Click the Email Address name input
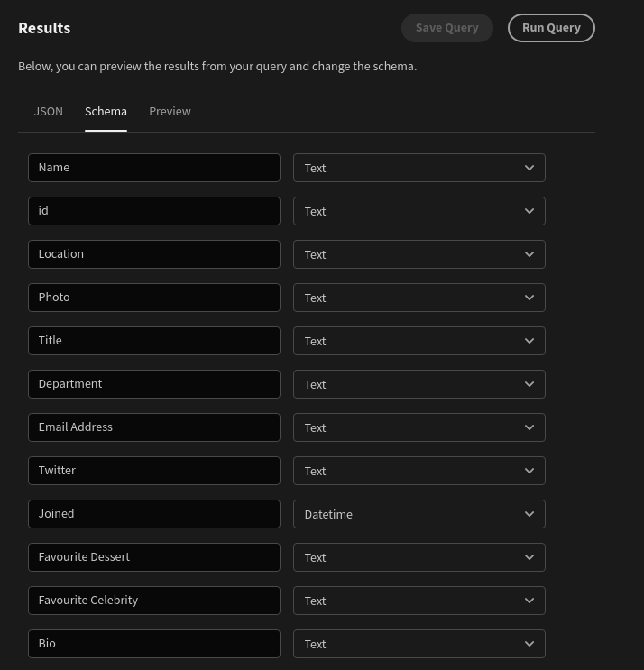The height and width of the screenshot is (670, 644). click(x=154, y=427)
